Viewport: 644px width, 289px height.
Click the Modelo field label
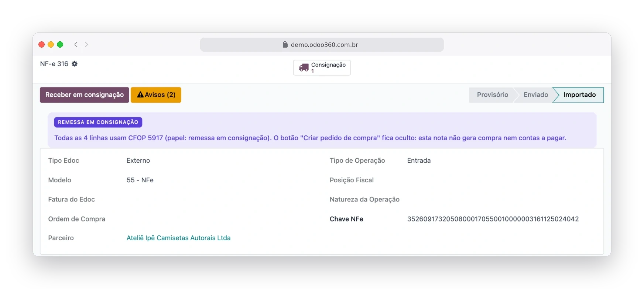[60, 180]
